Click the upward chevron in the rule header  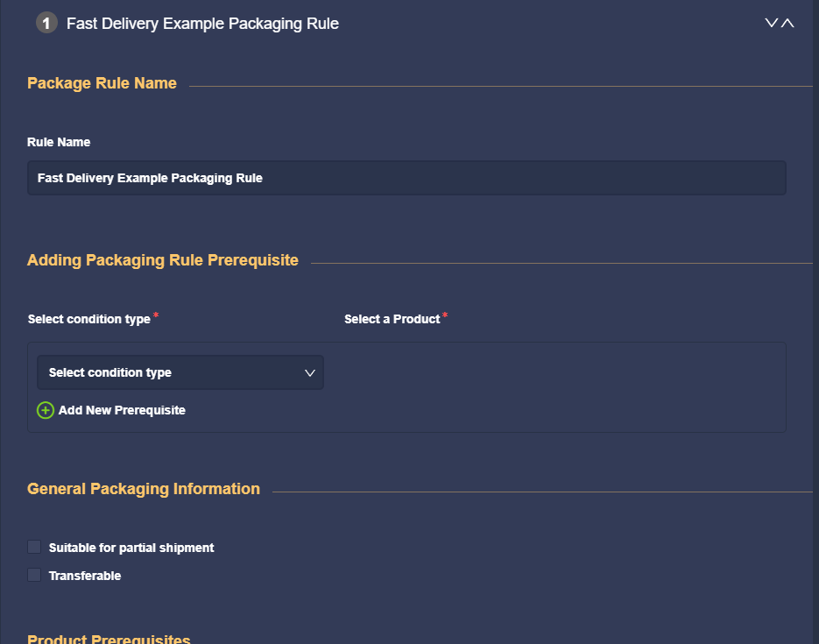click(x=787, y=23)
